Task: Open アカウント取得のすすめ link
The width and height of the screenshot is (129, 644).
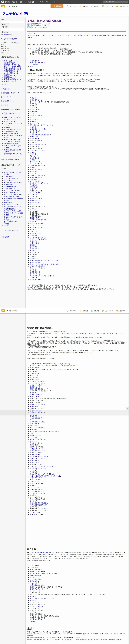Action: pyautogui.click(x=13, y=67)
